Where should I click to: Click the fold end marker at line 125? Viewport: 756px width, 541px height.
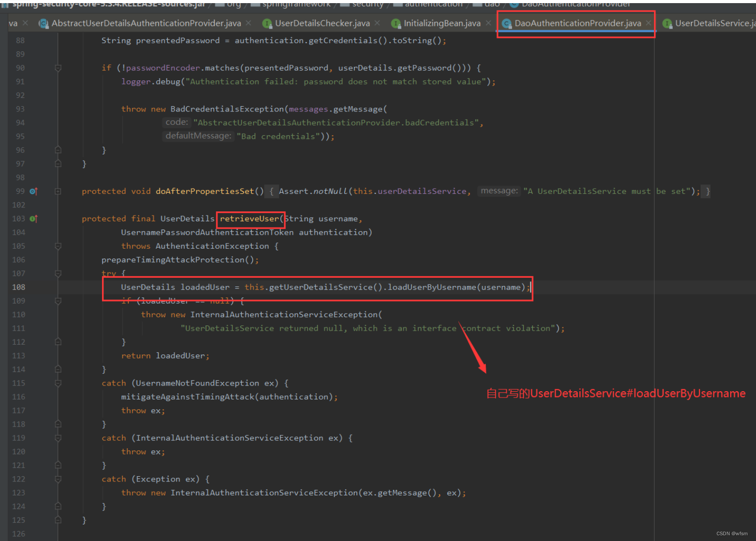58,520
